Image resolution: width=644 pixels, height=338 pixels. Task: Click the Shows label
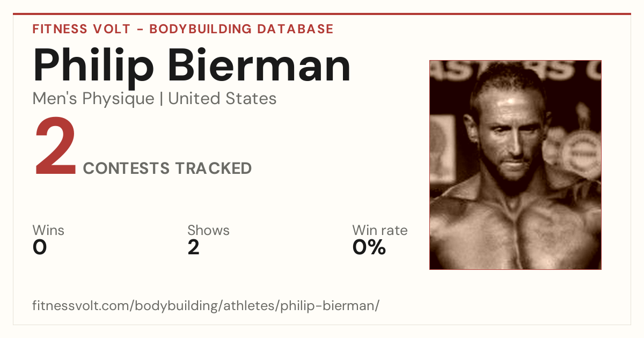coord(208,231)
